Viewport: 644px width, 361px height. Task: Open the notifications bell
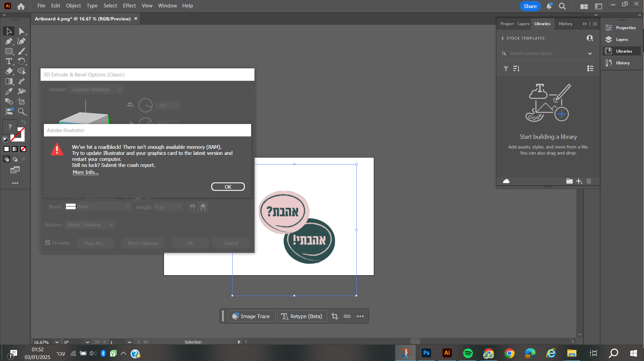pyautogui.click(x=549, y=6)
